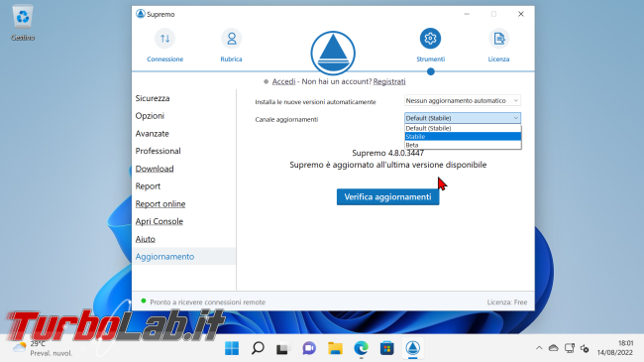The image size is (644, 362).
Task: Click the Supremo taskbar icon
Action: coord(413,348)
